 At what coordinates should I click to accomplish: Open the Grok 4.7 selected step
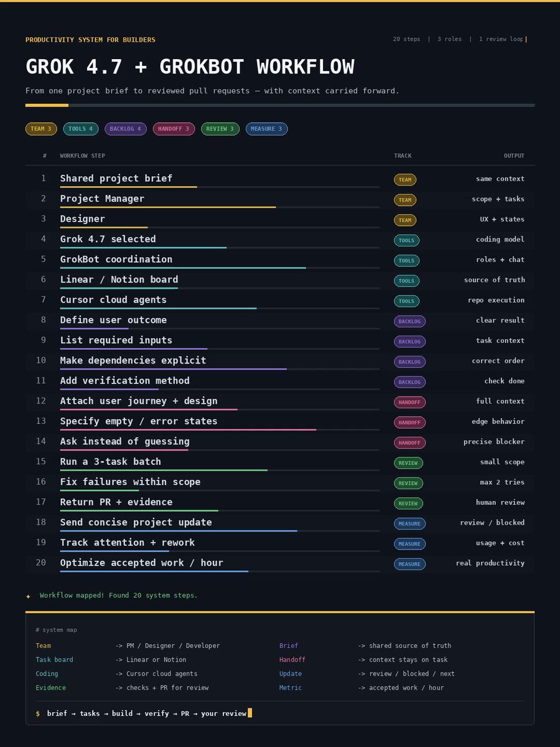point(108,239)
